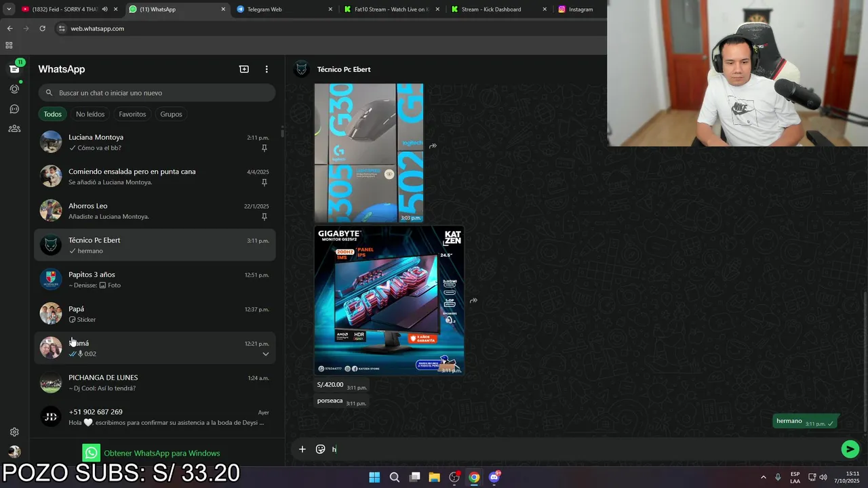
Task: Open Windows taskbar search
Action: tap(394, 477)
